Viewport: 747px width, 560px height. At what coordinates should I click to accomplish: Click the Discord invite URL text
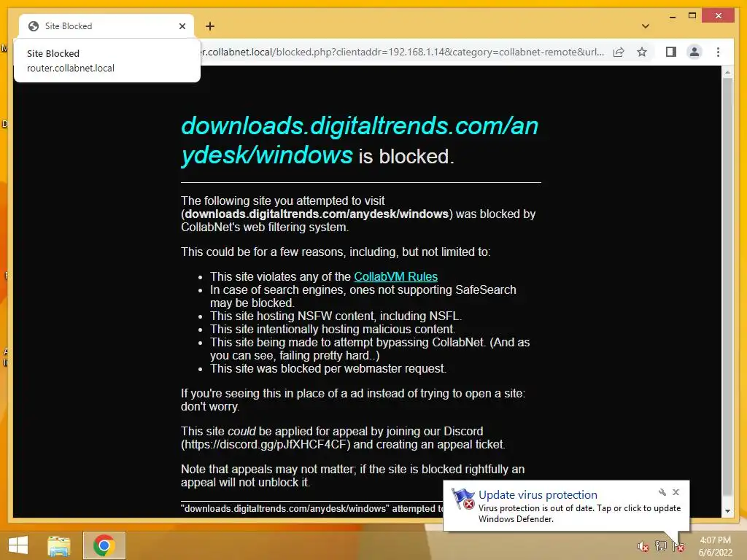click(266, 445)
